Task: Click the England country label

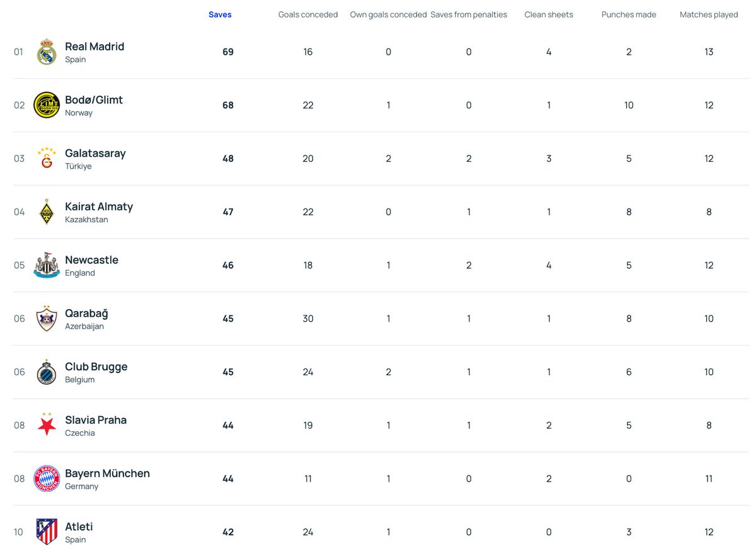Action: [80, 273]
